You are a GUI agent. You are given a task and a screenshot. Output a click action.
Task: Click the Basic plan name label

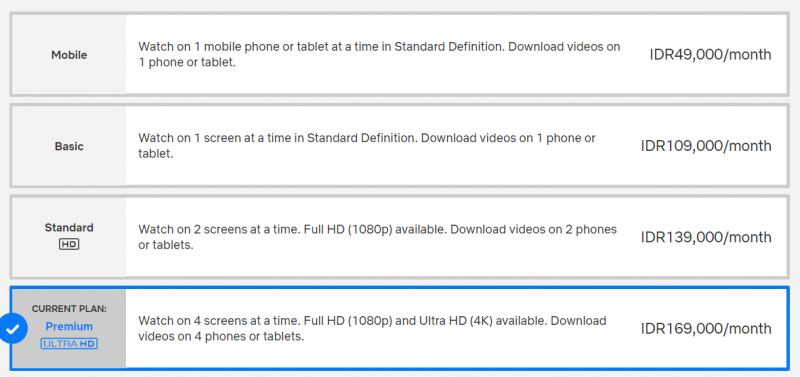pos(69,146)
